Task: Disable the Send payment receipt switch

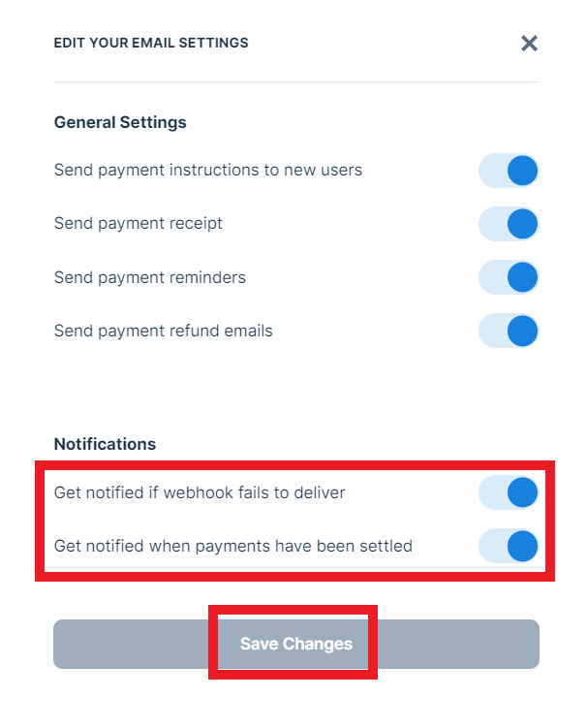Action: [509, 224]
